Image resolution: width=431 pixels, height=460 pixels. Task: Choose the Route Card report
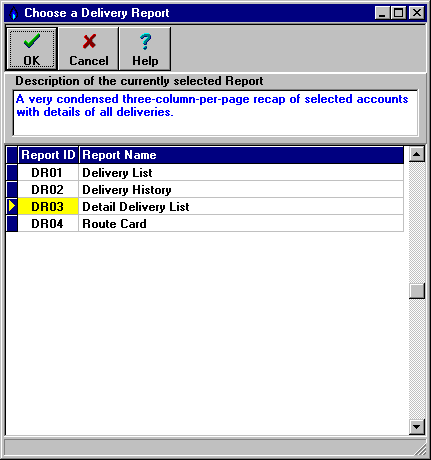pos(205,223)
